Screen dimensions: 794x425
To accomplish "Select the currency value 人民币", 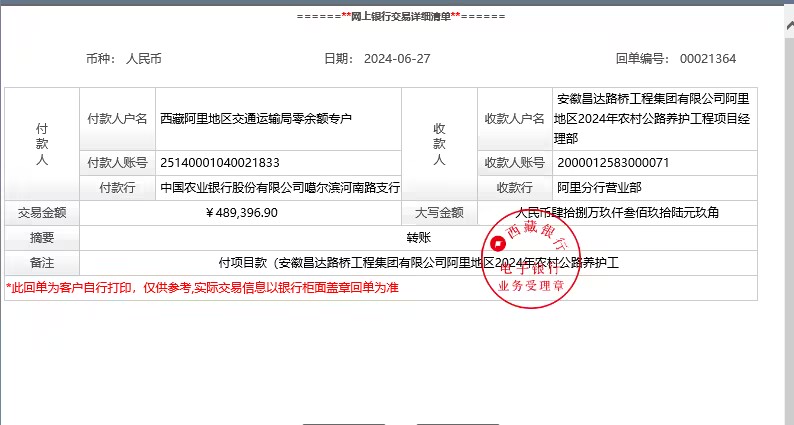I will point(144,59).
